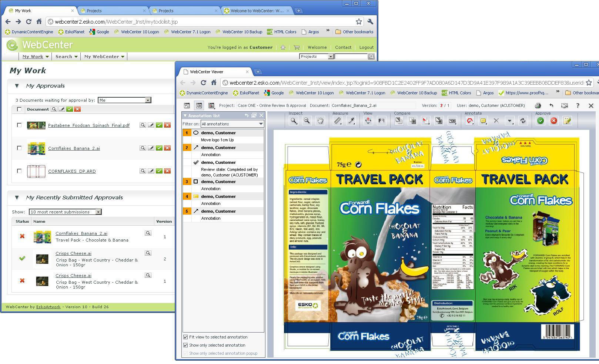The width and height of the screenshot is (599, 364).
Task: Approve the document with the green check
Action: [541, 121]
